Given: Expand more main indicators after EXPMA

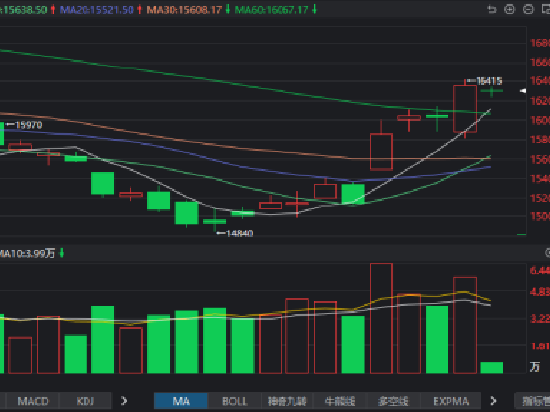Looking at the screenshot, I should (x=493, y=400).
